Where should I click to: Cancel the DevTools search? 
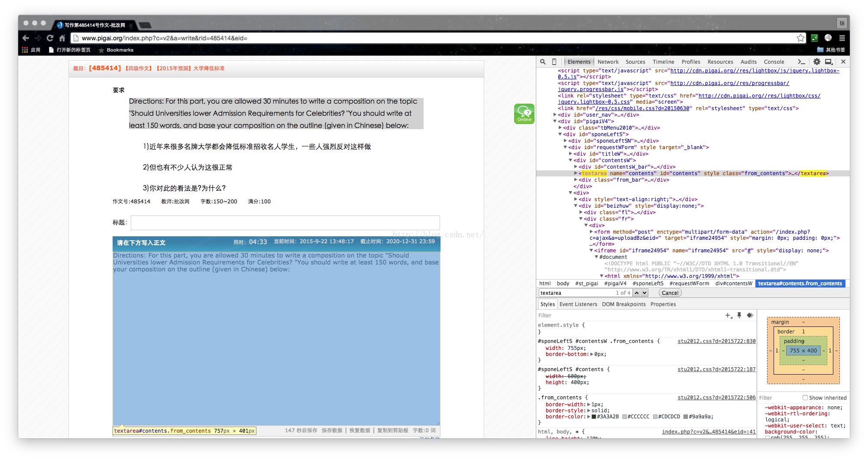(x=670, y=293)
